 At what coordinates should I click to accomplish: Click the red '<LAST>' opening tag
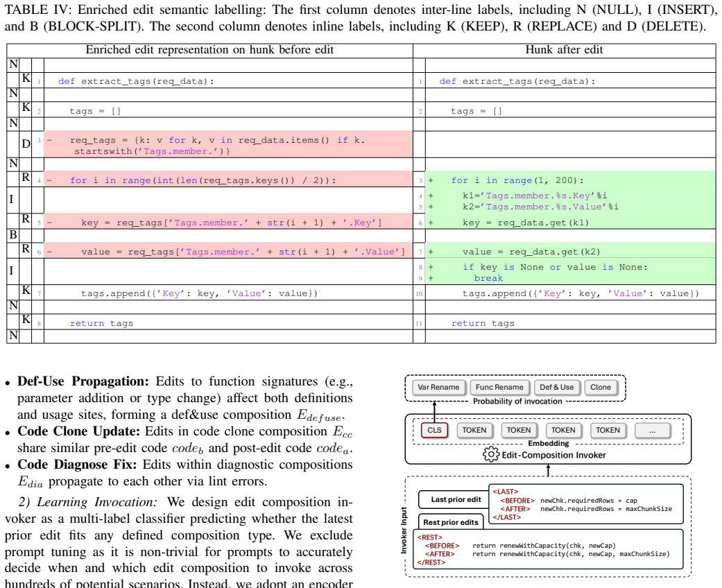(x=505, y=492)
